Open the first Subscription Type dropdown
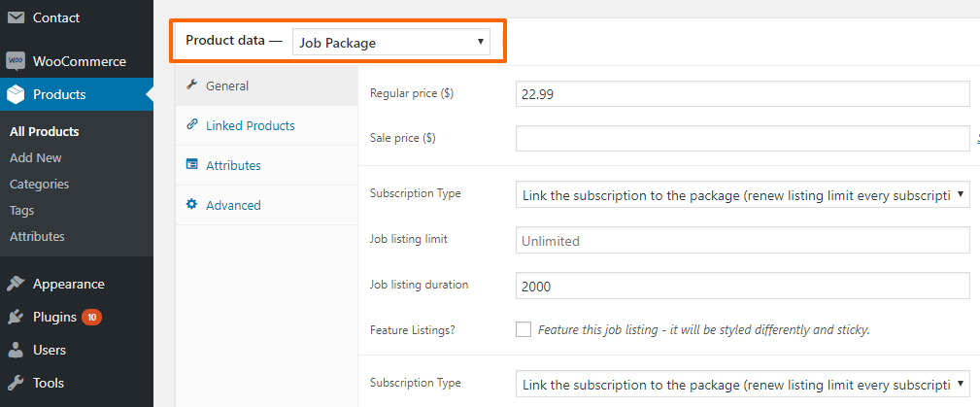 [x=742, y=194]
